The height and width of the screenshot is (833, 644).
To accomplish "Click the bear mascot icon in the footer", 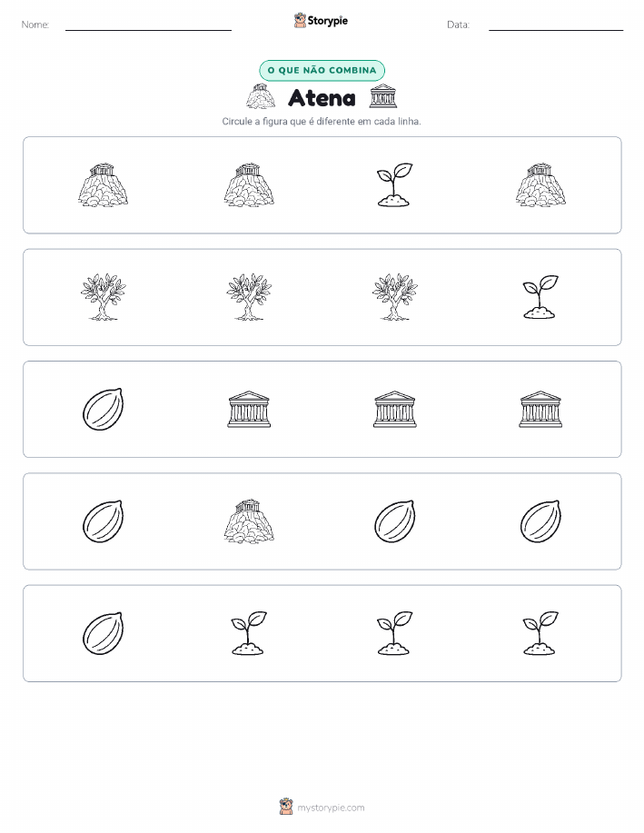I will [x=286, y=807].
